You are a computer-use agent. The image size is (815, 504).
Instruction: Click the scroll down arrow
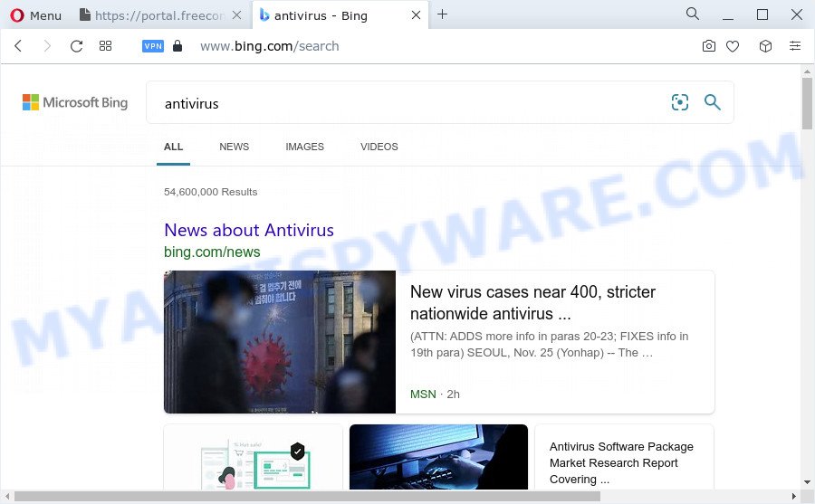pyautogui.click(x=807, y=482)
